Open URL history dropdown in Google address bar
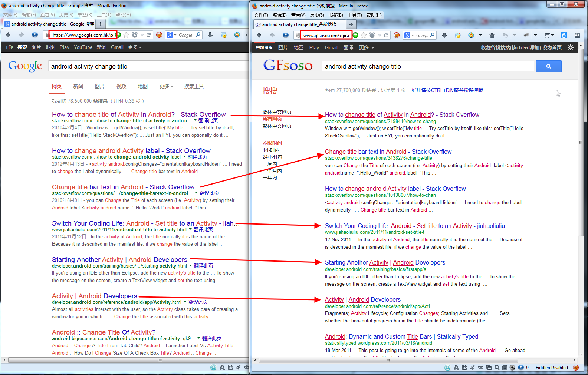 coord(142,35)
